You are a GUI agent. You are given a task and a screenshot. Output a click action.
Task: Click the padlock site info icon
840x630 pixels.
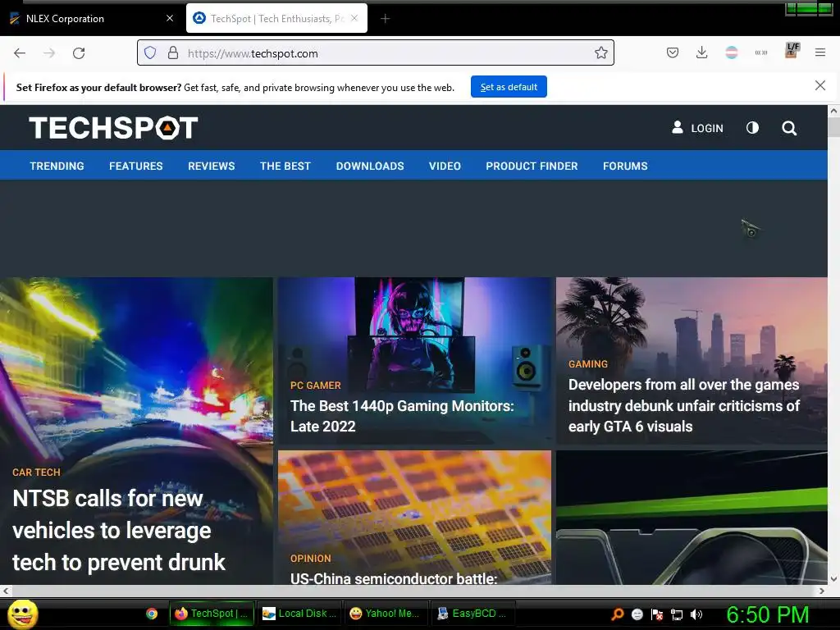click(x=172, y=52)
